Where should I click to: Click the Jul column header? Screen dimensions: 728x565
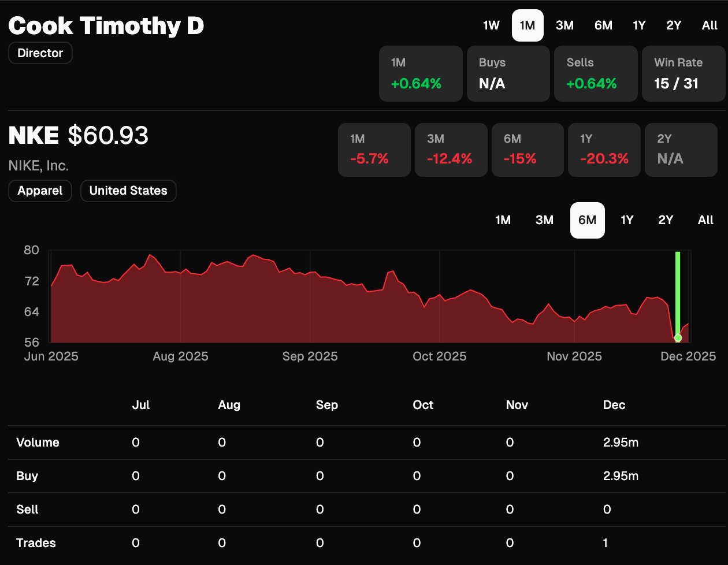(141, 405)
